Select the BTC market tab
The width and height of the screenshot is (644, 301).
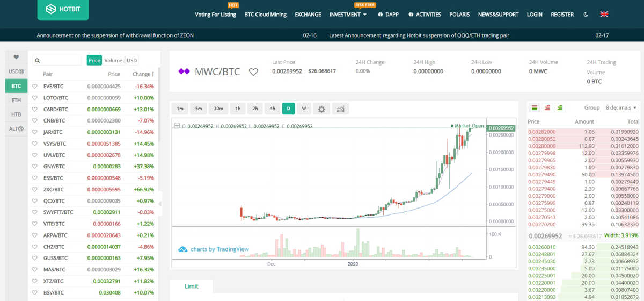(16, 85)
